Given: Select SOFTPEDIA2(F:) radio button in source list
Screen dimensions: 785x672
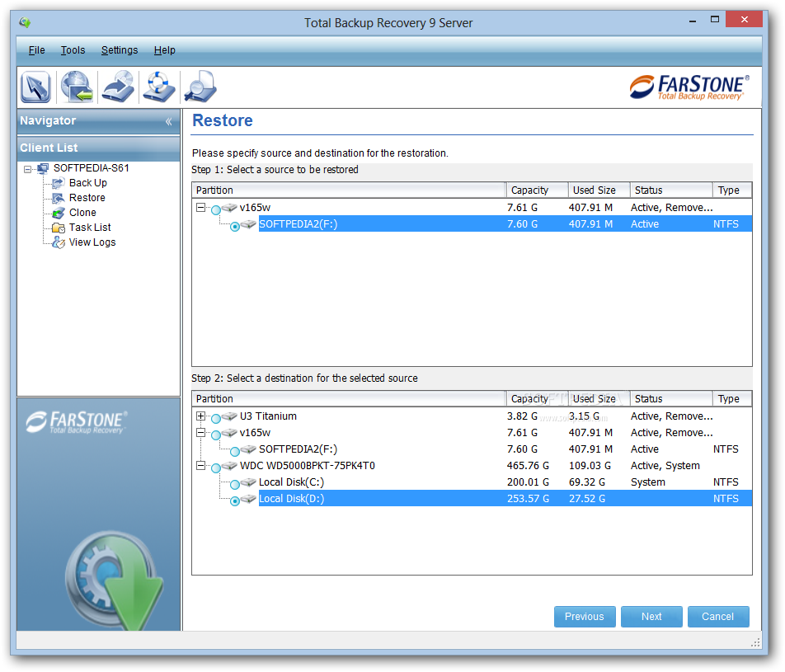Looking at the screenshot, I should tap(235, 227).
